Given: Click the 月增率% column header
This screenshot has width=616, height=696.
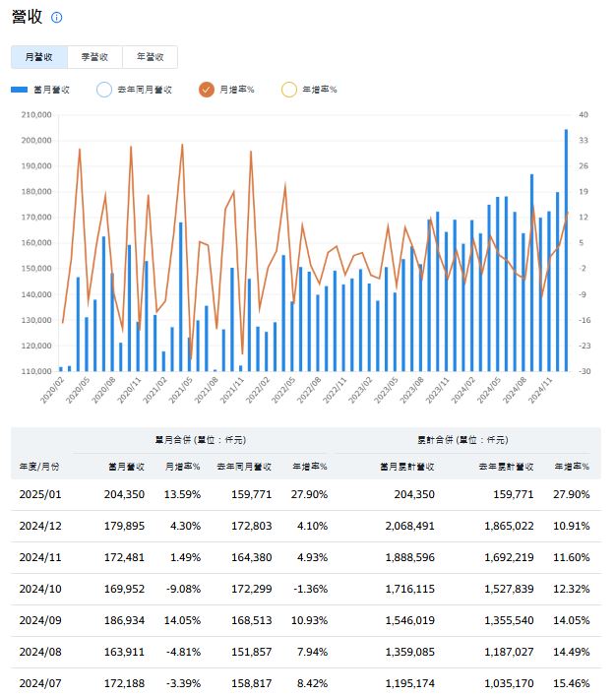Looking at the screenshot, I should [x=183, y=467].
